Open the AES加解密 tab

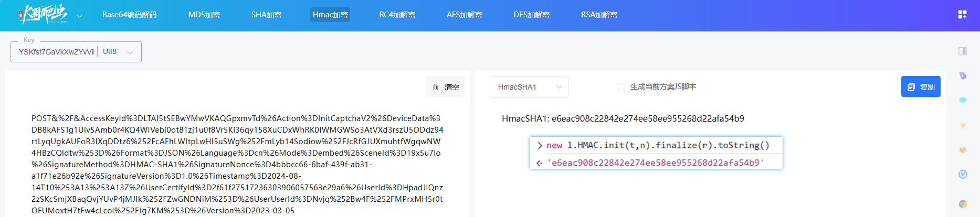click(x=464, y=15)
